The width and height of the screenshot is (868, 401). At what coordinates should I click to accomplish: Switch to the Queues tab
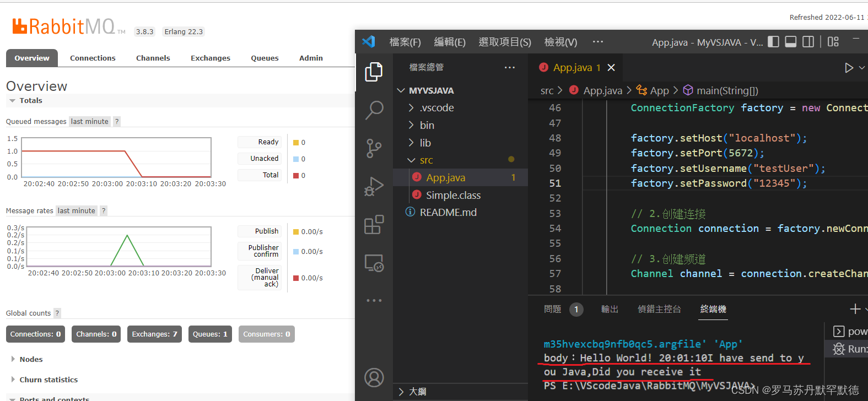pos(265,58)
